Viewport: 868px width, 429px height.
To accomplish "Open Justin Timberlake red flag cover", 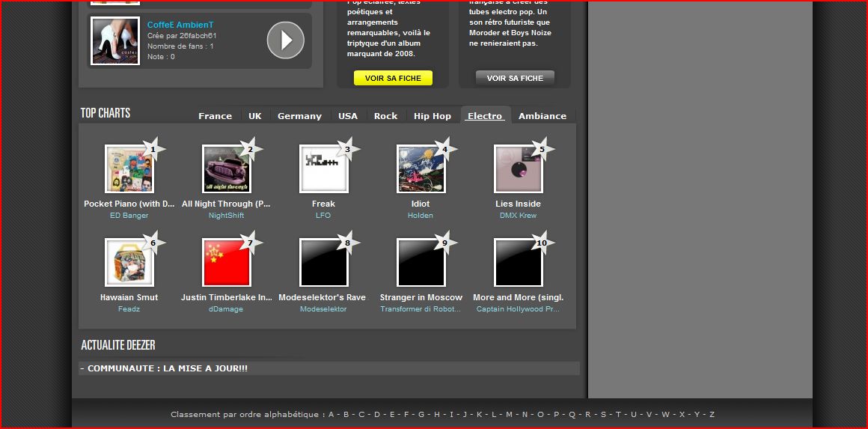I will click(x=227, y=262).
